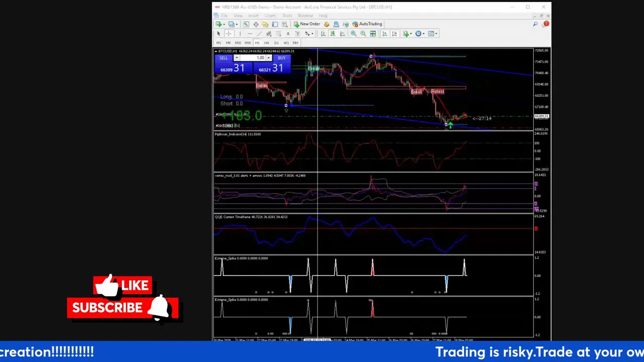The image size is (644, 362).
Task: Open the Help menu
Action: [x=323, y=16]
